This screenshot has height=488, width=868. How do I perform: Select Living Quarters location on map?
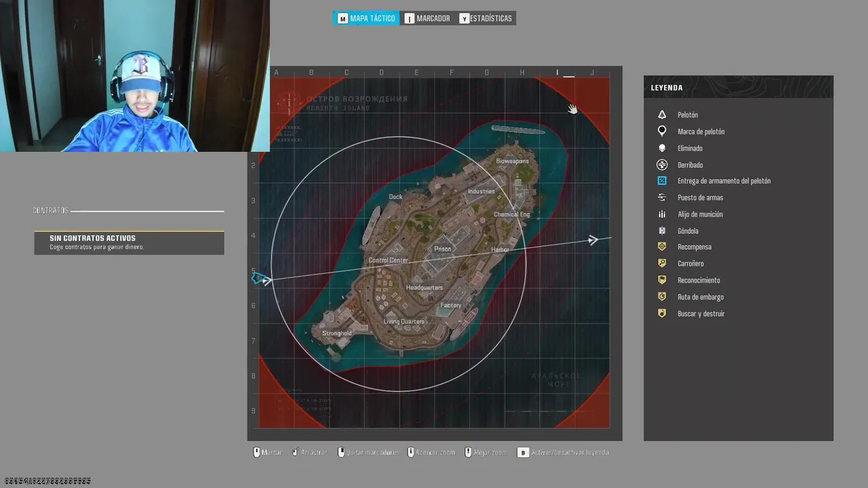pyautogui.click(x=404, y=321)
